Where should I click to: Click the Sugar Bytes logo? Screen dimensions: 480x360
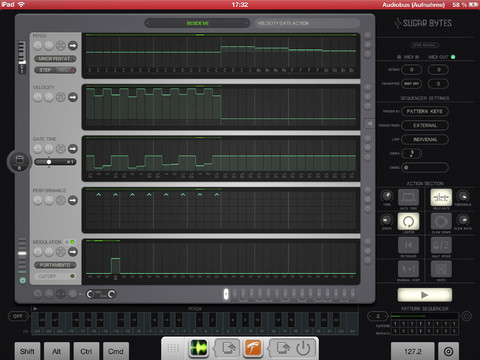click(x=423, y=23)
